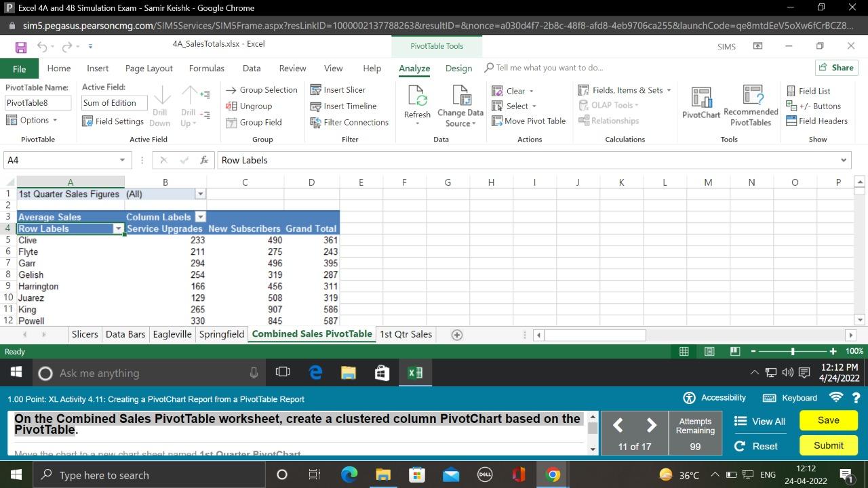Open Accessibility options

[714, 398]
